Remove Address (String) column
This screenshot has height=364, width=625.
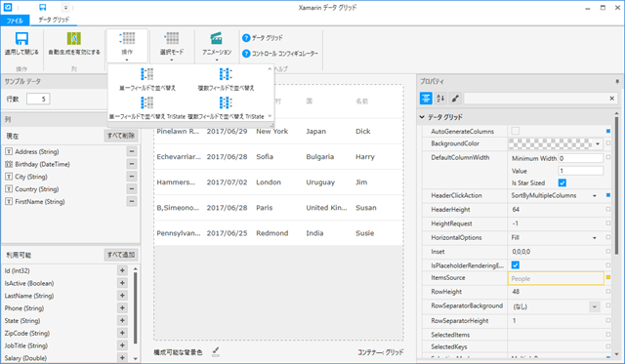pyautogui.click(x=132, y=151)
